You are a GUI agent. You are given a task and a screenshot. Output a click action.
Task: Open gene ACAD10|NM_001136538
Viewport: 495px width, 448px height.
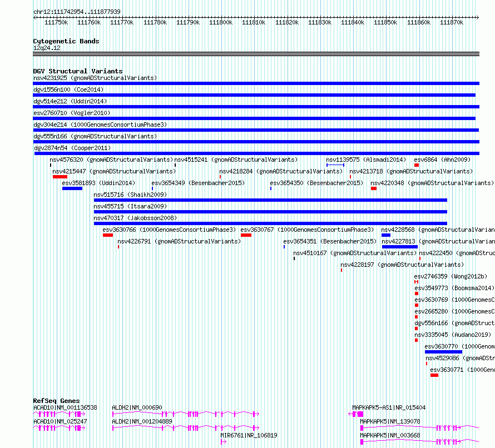pyautogui.click(x=59, y=414)
